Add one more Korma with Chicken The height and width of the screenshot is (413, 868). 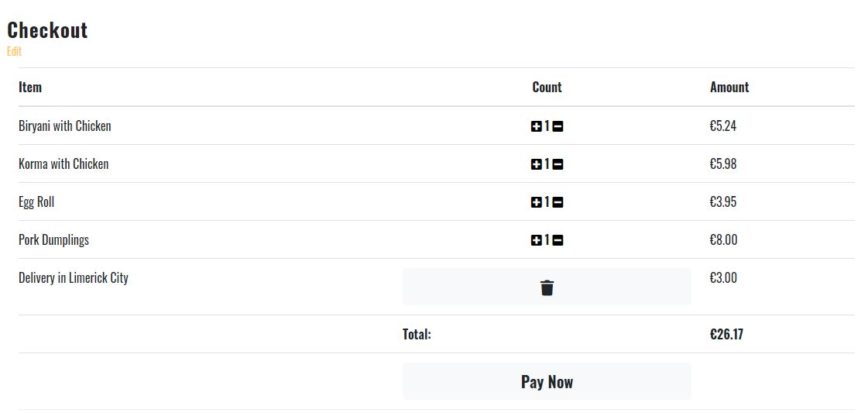click(x=536, y=164)
